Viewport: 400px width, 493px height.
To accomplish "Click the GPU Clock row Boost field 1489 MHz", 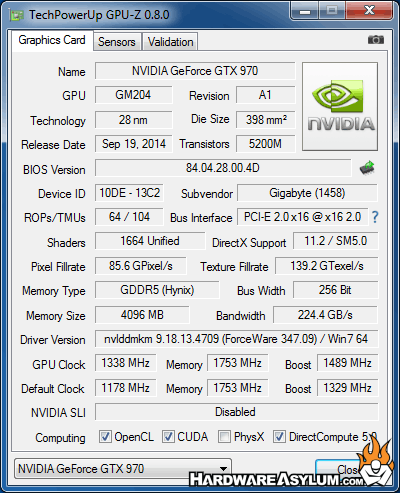I will click(348, 363).
